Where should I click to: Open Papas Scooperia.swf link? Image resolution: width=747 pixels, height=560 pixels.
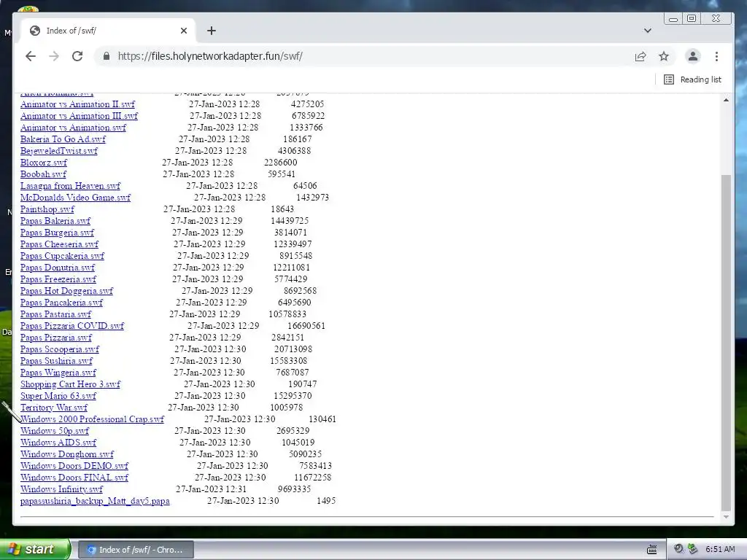click(x=60, y=349)
